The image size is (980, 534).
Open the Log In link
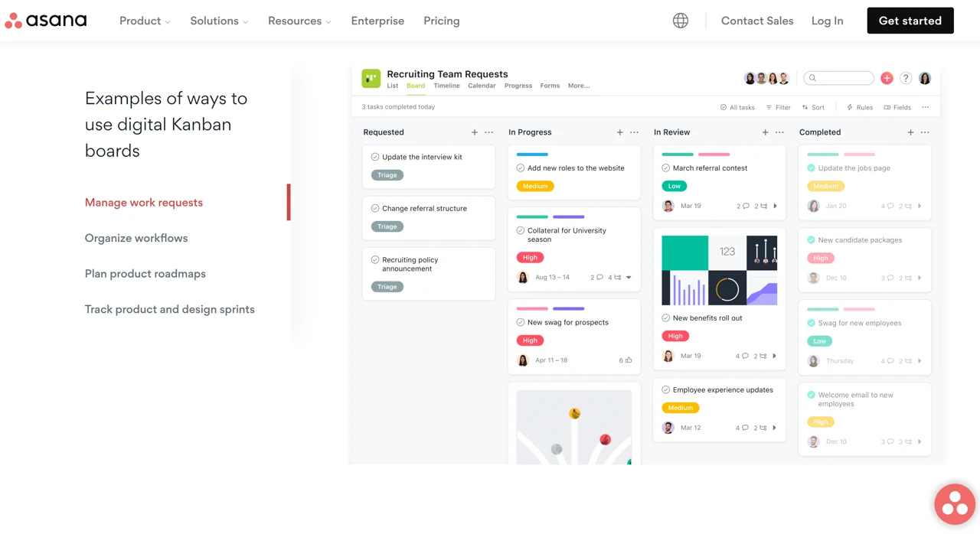(x=827, y=21)
